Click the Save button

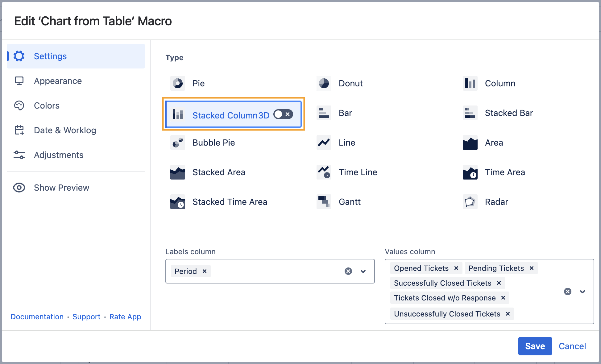(535, 346)
